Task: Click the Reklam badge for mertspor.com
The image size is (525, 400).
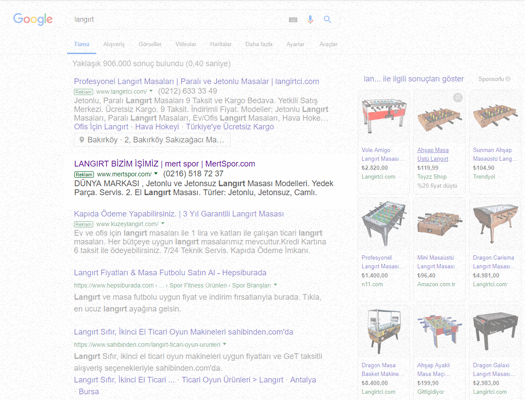Action: click(x=84, y=174)
